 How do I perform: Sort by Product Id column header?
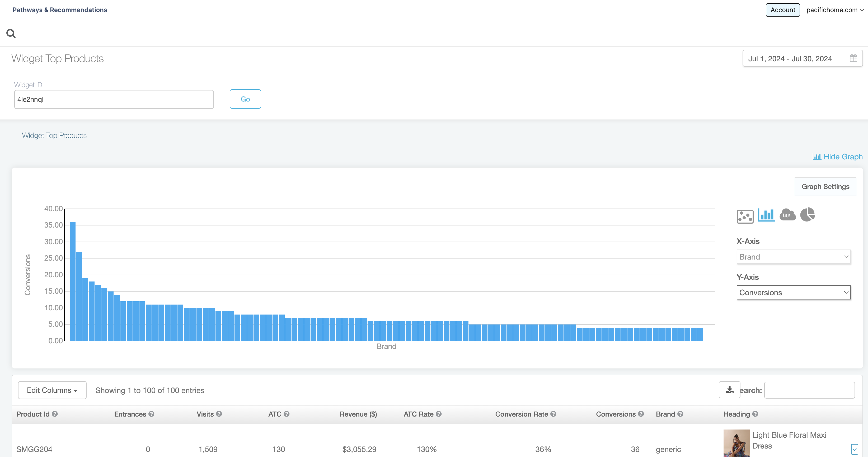pyautogui.click(x=33, y=414)
